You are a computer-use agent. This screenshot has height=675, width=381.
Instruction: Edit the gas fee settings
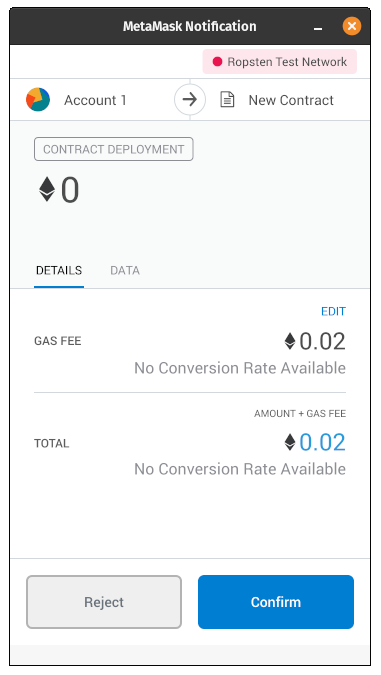tap(333, 311)
